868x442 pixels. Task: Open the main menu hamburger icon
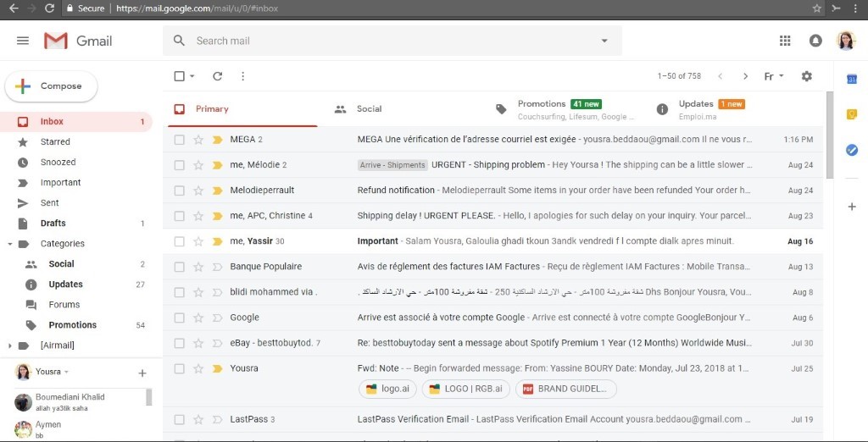click(23, 41)
